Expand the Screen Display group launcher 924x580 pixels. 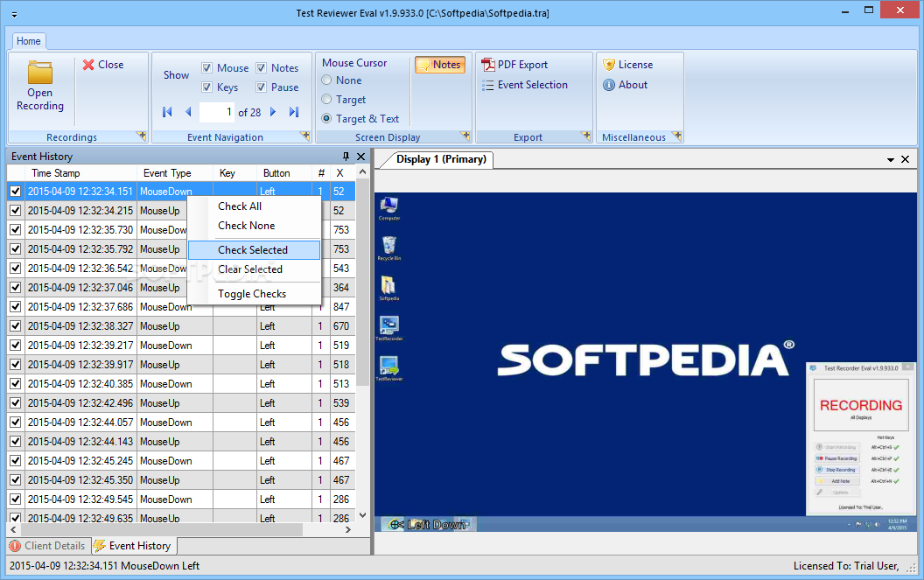(x=465, y=136)
